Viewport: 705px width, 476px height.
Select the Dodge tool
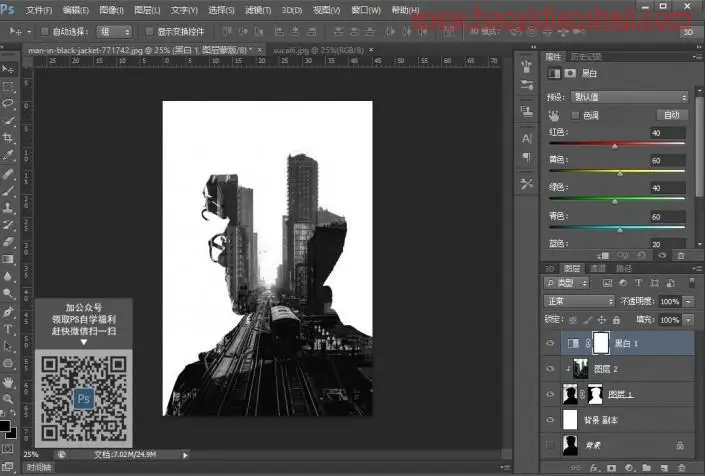8,294
